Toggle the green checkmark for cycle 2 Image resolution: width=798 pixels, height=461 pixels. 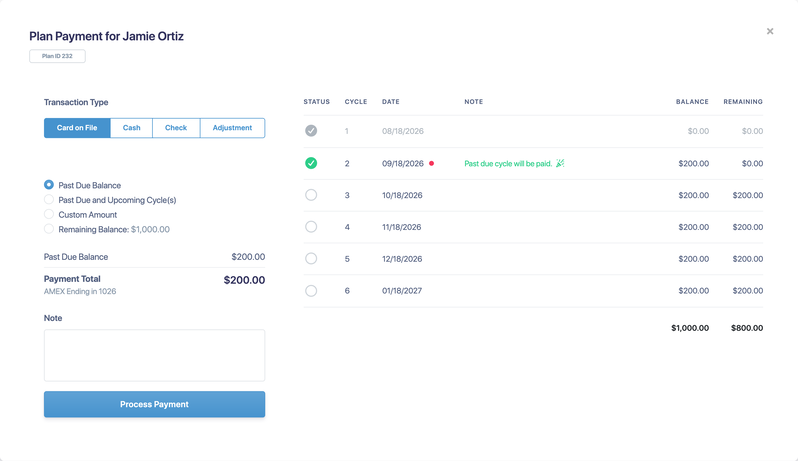311,163
